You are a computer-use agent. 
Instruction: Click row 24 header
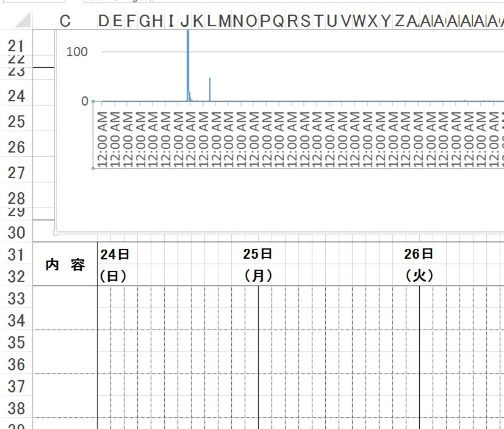point(16,96)
